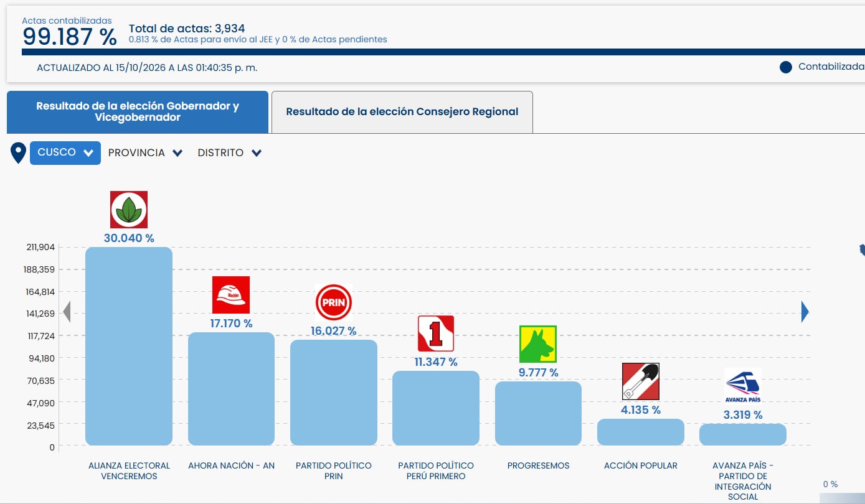The image size is (865, 504).
Task: Click the ACTUALIZADO AL 15/10/2026 timestamp
Action: tap(147, 67)
